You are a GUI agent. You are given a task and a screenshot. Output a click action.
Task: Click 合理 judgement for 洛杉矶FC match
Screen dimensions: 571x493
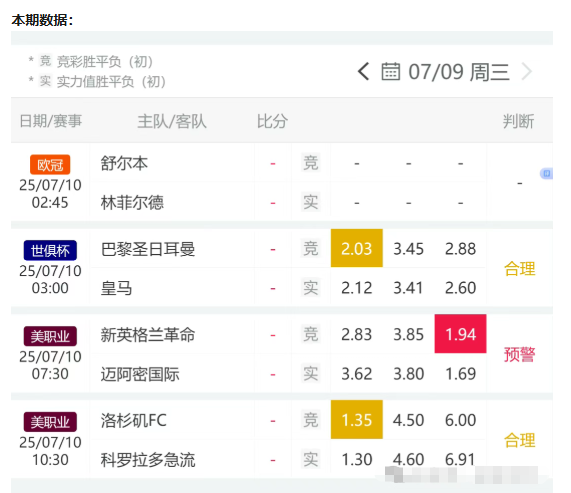519,440
